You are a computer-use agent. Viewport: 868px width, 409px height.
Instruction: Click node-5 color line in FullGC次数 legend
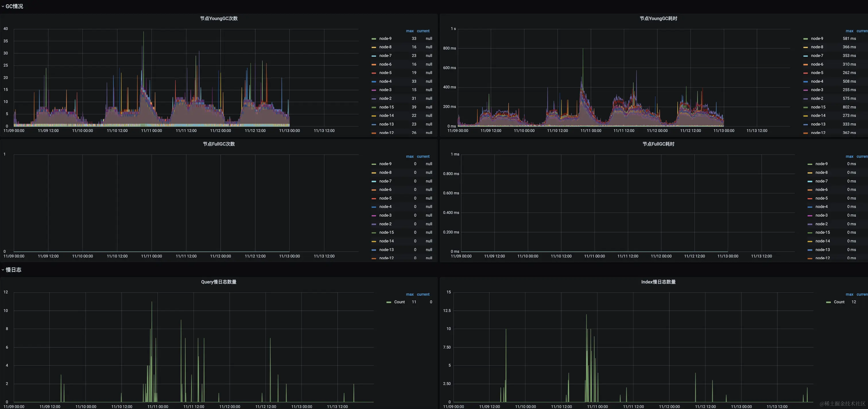click(x=374, y=198)
